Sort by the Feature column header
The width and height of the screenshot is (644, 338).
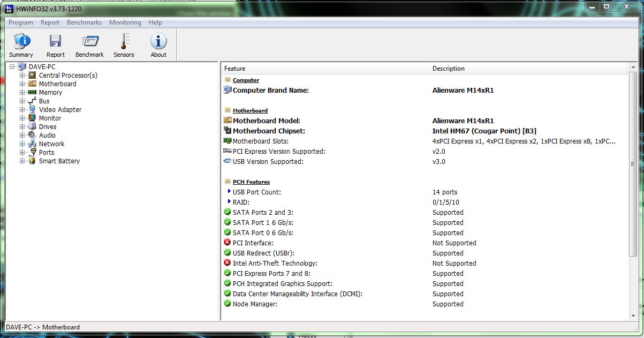click(325, 69)
